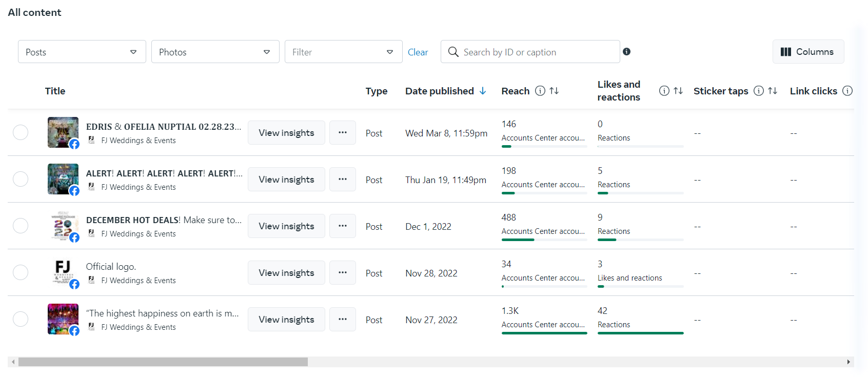Click the horizontal scrollbar thumb
Image resolution: width=868 pixels, height=377 pixels.
163,362
